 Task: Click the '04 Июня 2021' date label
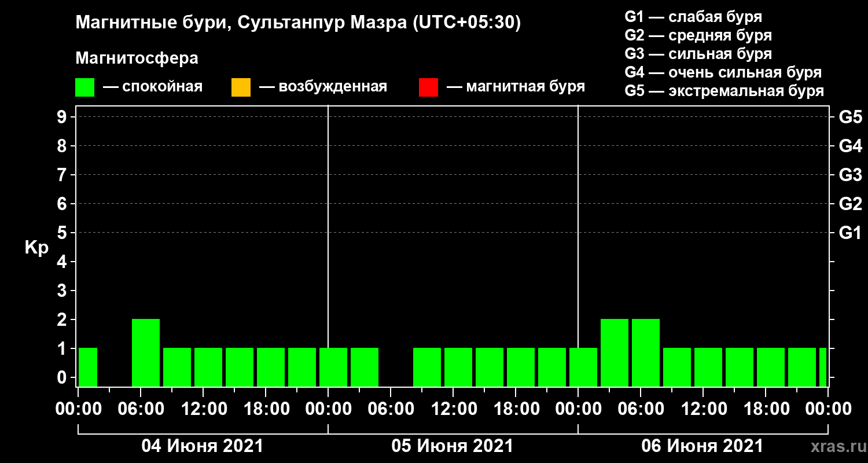pyautogui.click(x=203, y=446)
